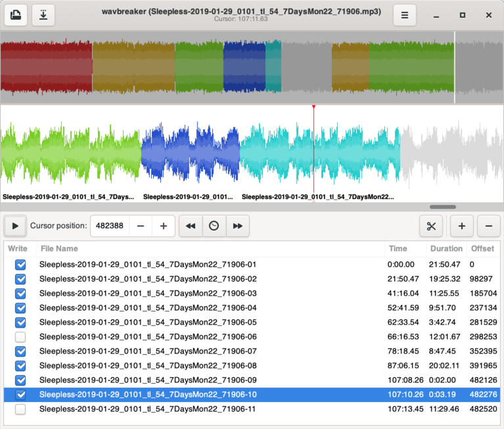Click the clock jump-to-time icon

[x=214, y=226]
